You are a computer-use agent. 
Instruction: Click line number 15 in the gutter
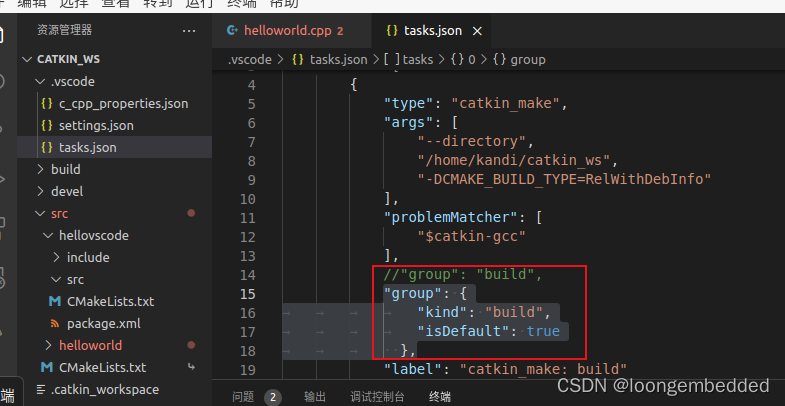247,294
